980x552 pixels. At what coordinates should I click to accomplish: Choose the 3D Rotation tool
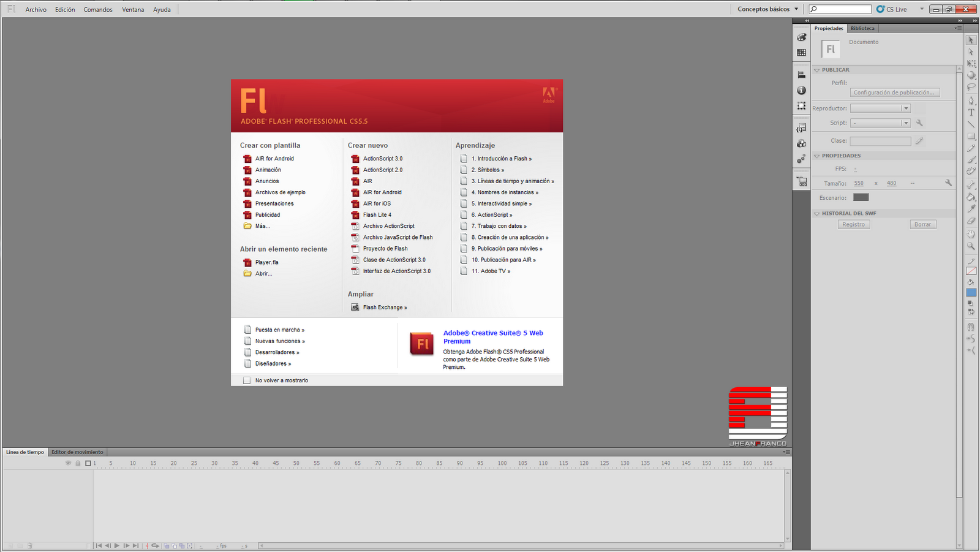(x=971, y=75)
